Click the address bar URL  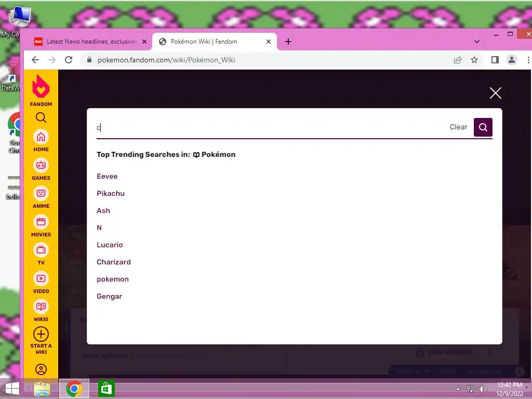tap(166, 60)
